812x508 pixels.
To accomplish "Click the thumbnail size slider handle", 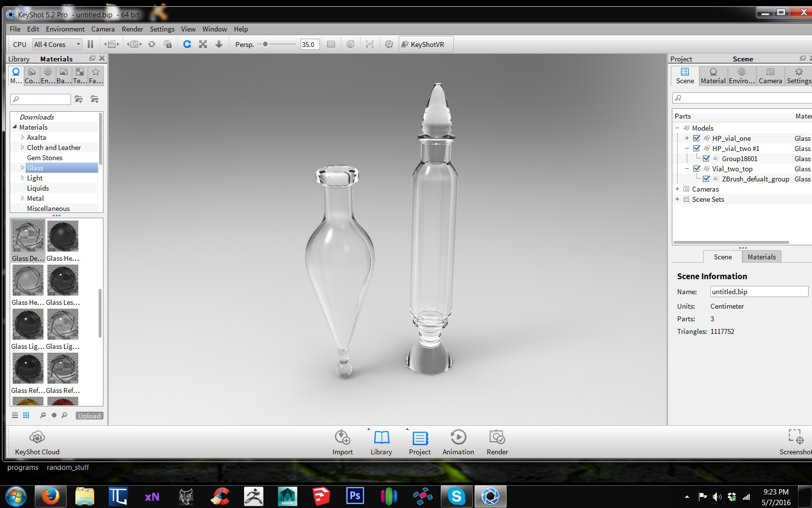I will pos(54,415).
